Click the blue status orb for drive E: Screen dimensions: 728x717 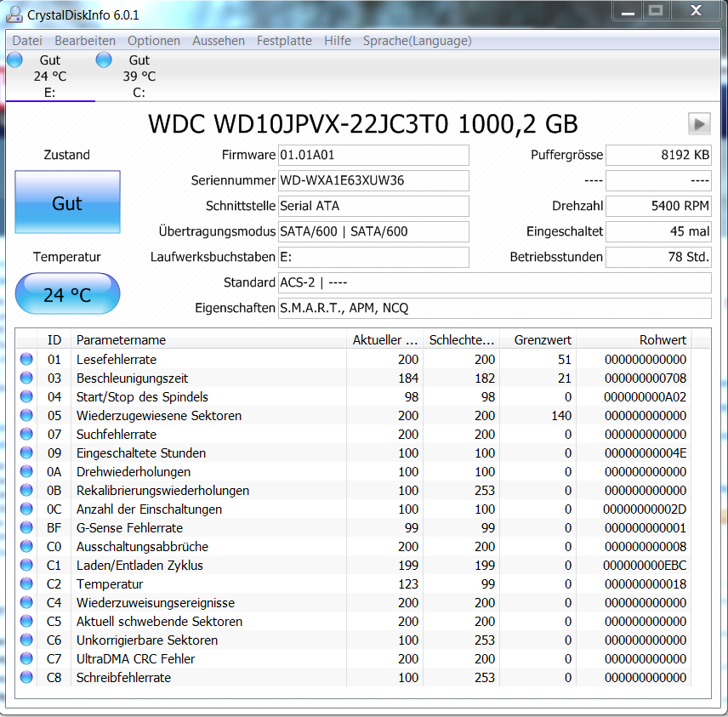(x=14, y=60)
